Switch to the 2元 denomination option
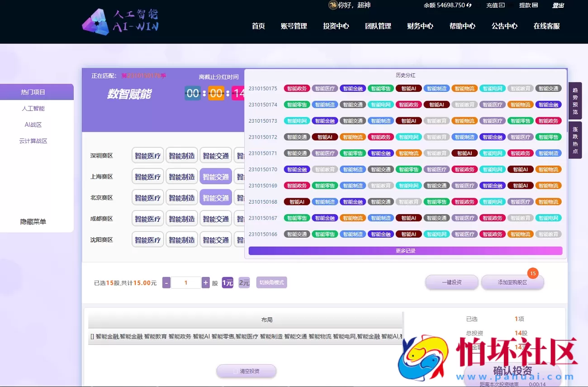 click(243, 282)
